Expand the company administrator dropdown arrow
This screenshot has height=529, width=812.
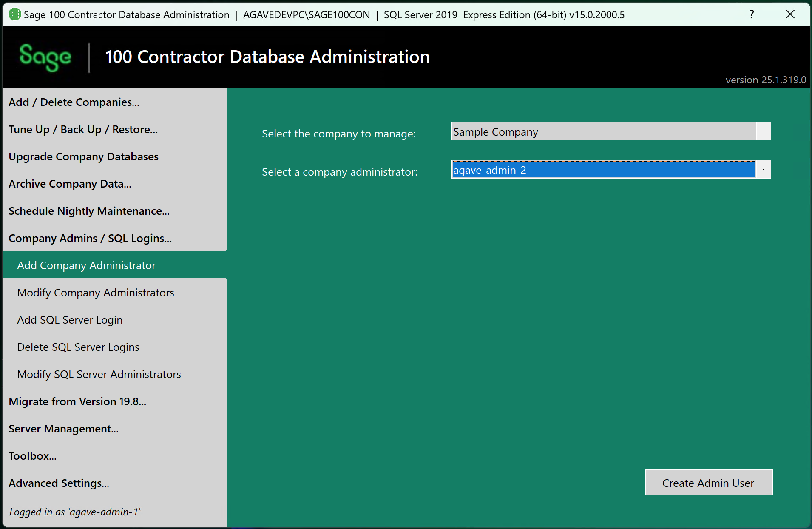click(x=763, y=170)
